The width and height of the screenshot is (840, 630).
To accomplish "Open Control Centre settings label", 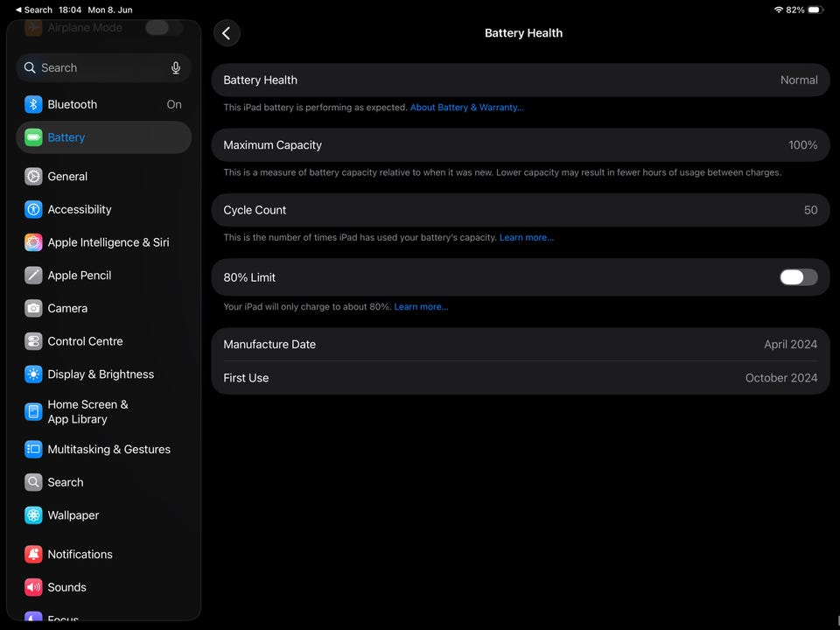I will click(85, 341).
